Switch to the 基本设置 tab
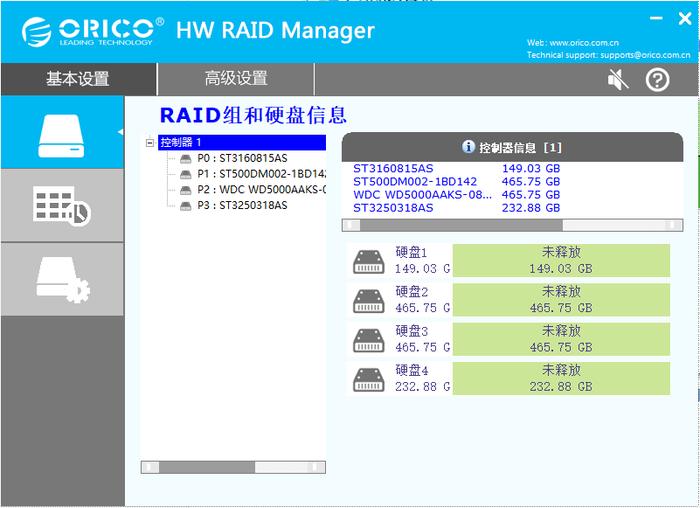Viewport: 700px width, 508px height. tap(79, 79)
